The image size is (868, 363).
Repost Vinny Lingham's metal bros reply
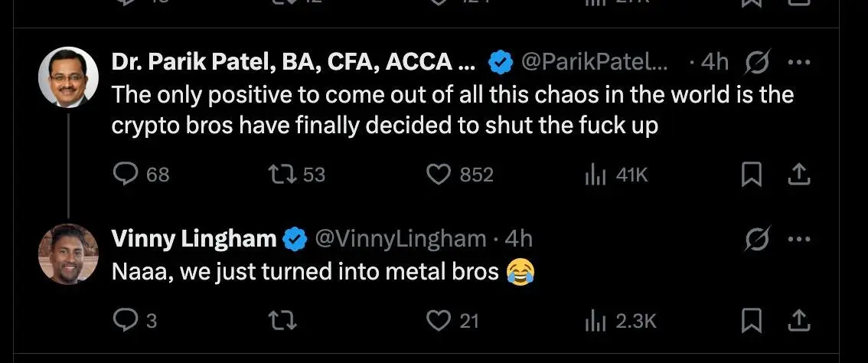pyautogui.click(x=283, y=320)
